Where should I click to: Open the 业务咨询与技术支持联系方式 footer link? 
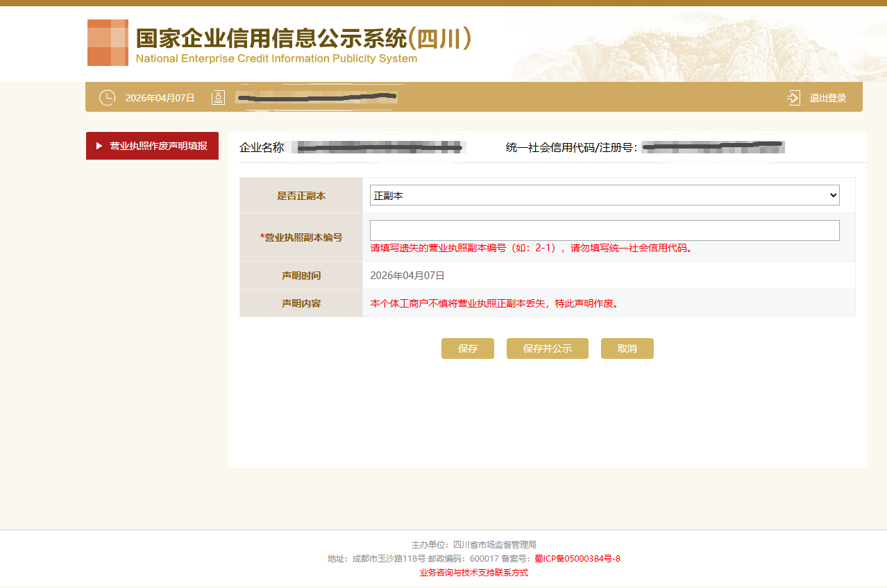tap(473, 573)
